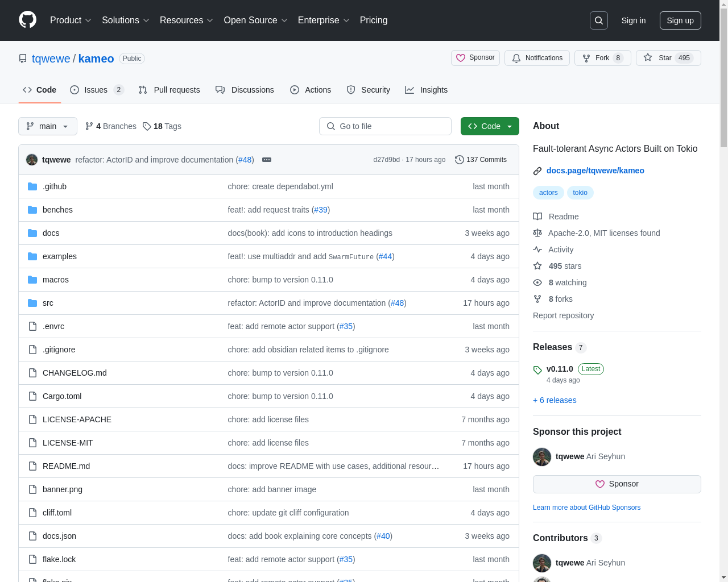Expand the Open Source menu
Image resolution: width=728 pixels, height=582 pixels.
point(256,20)
